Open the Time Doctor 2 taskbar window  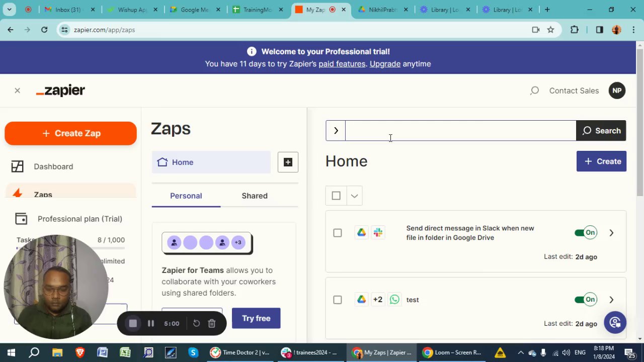click(x=240, y=352)
